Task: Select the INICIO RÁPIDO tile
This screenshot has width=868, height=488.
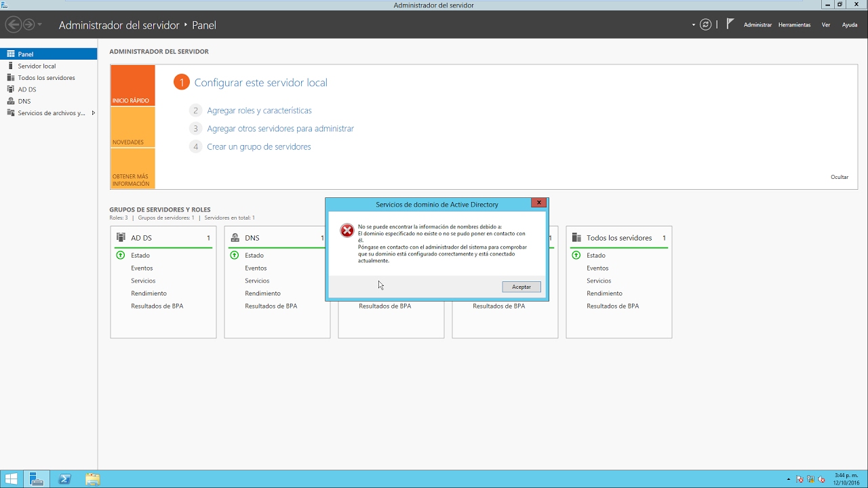Action: (133, 85)
